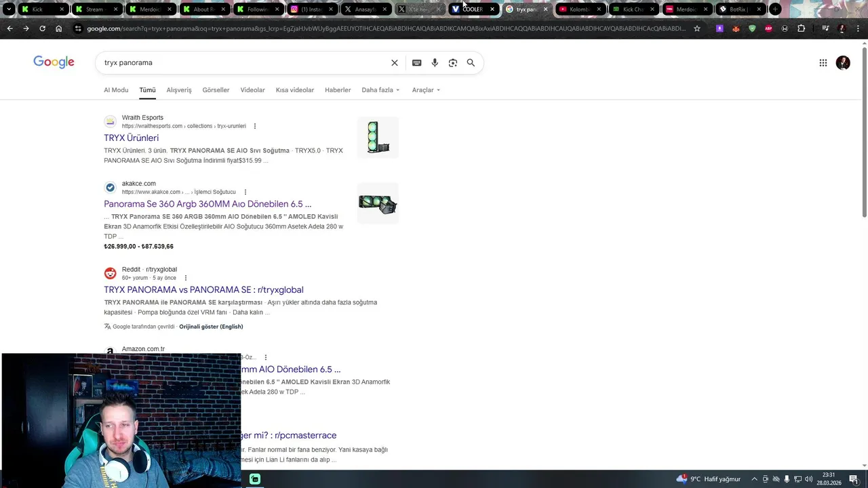Open the purple download extension icon
Image resolution: width=868 pixels, height=488 pixels.
(719, 28)
